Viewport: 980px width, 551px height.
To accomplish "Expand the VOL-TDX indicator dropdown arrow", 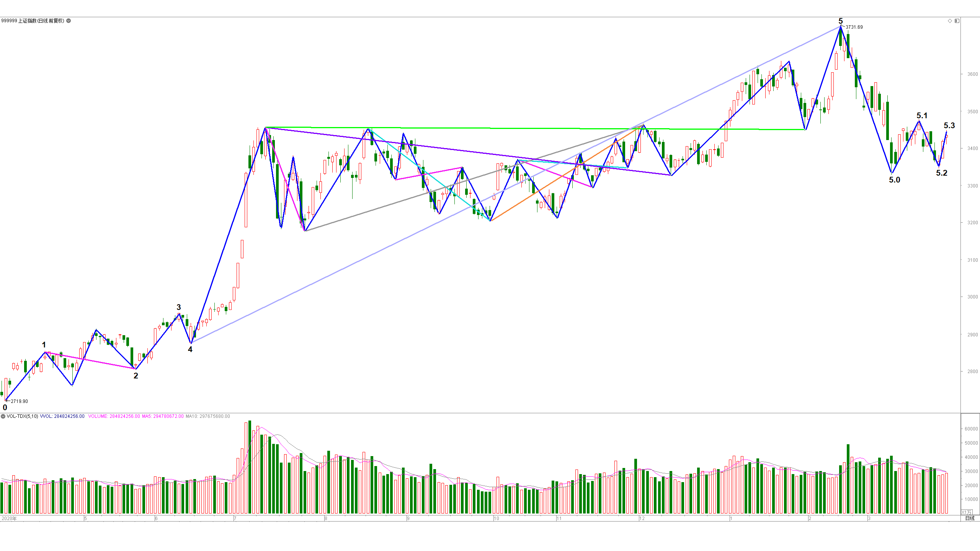I will tap(3, 416).
